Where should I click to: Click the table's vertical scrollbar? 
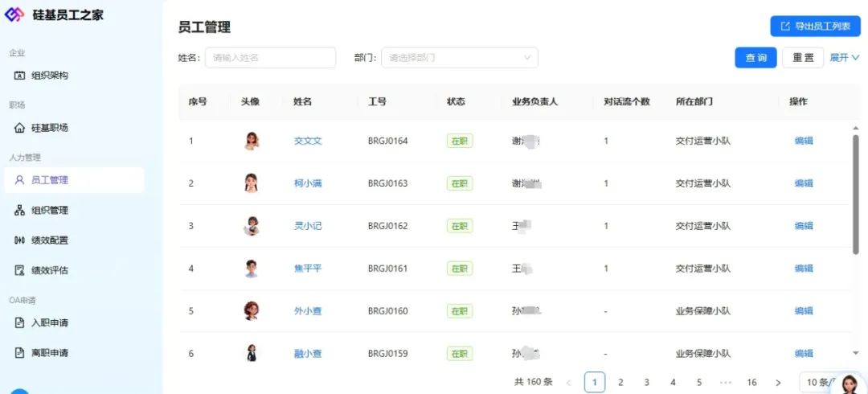point(855,193)
